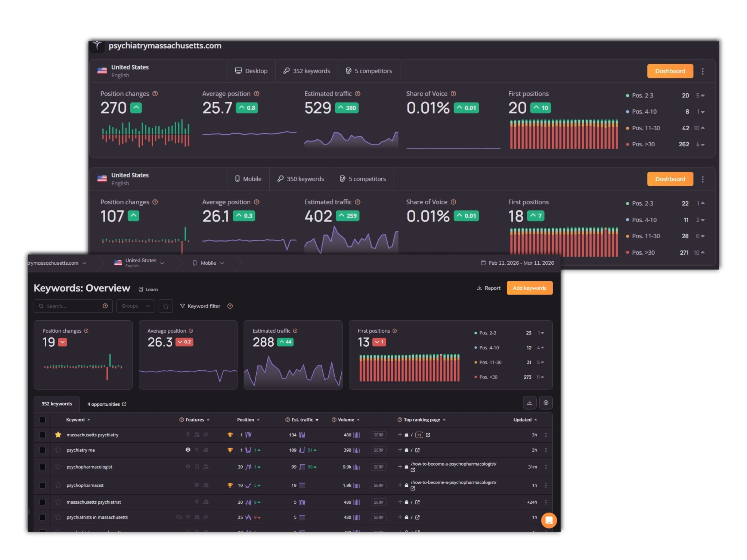The width and height of the screenshot is (747, 560).
Task: Expand the Groups dropdown
Action: pos(135,306)
